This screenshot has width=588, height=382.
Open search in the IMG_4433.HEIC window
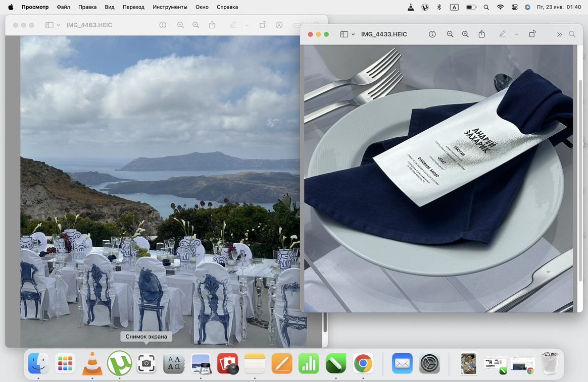coord(572,34)
